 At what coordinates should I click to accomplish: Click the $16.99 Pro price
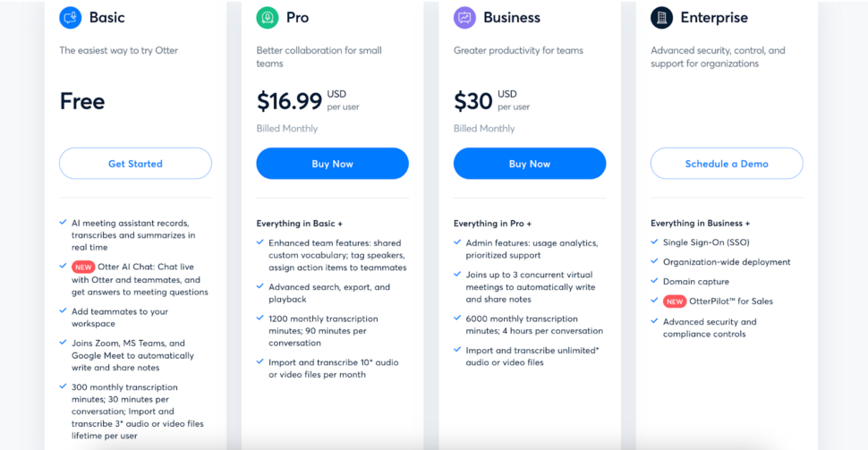click(289, 101)
